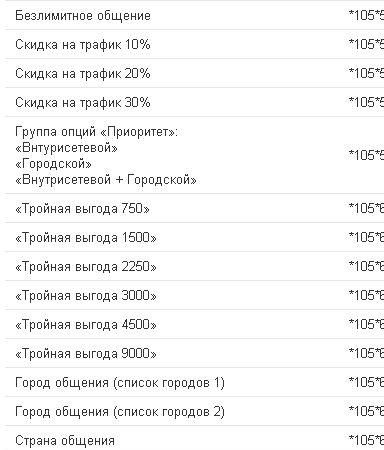The image size is (384, 450).
Task: Click the «Внтурисетевой» option line
Action: tap(66, 148)
